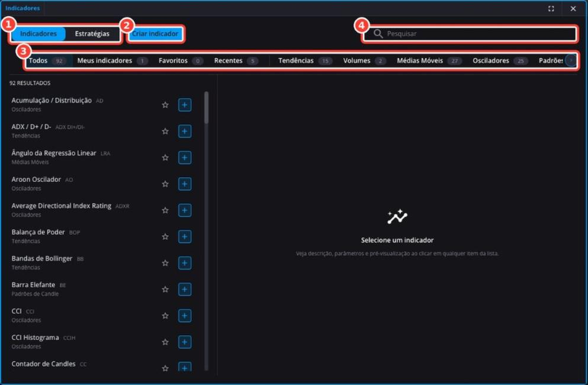The height and width of the screenshot is (385, 588).
Task: Filter by Volumes category
Action: pyautogui.click(x=364, y=61)
